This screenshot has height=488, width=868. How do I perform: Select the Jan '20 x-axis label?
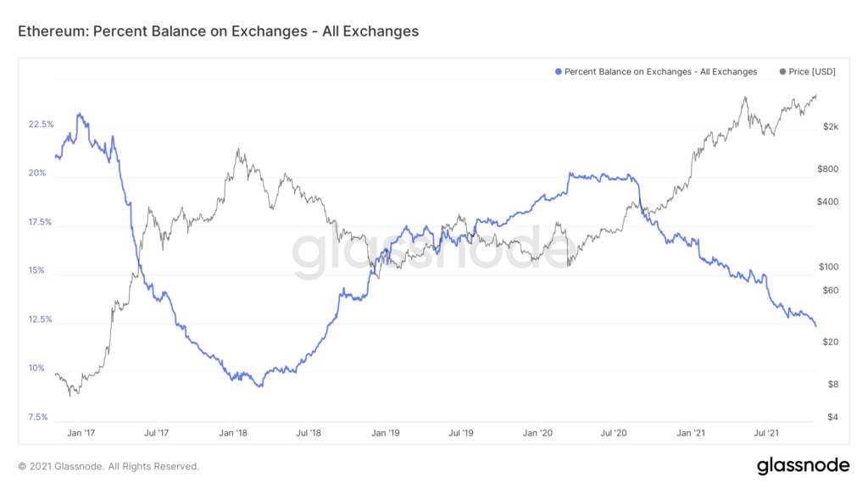pyautogui.click(x=537, y=433)
